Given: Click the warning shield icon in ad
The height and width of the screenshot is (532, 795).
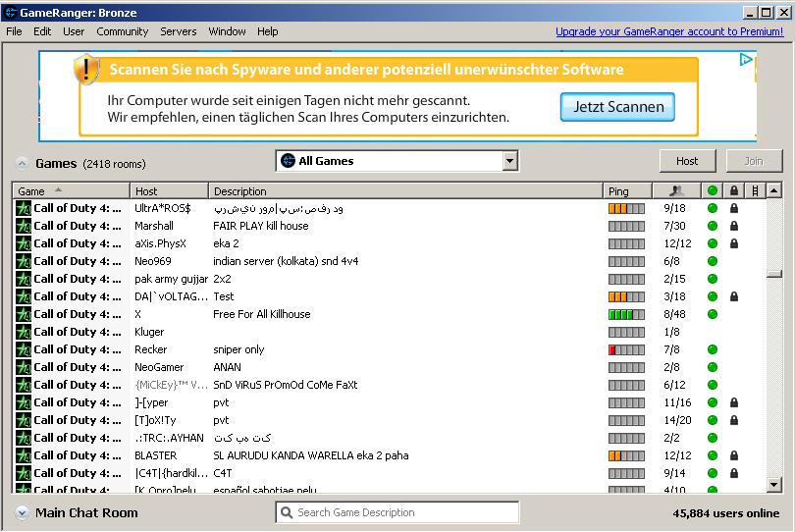Looking at the screenshot, I should pyautogui.click(x=86, y=69).
